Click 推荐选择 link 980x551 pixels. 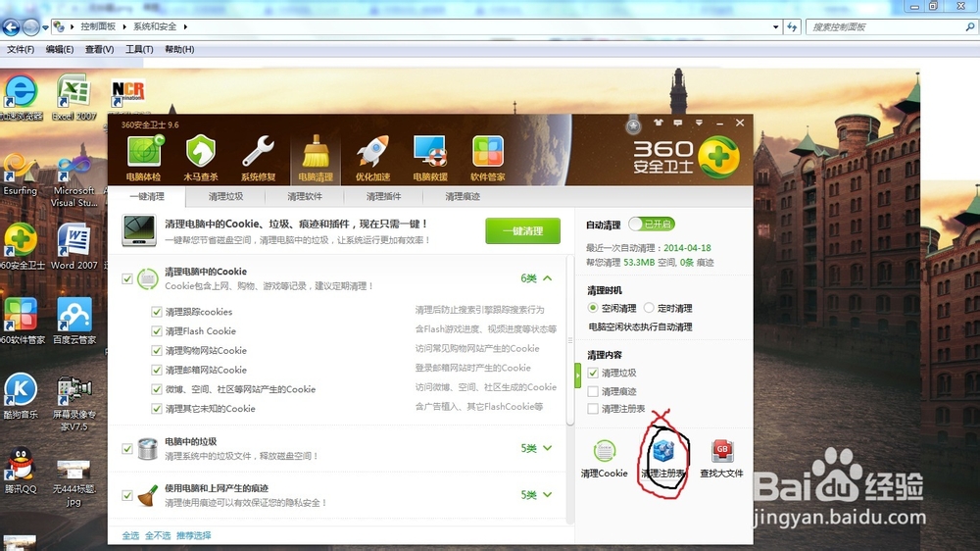pyautogui.click(x=194, y=535)
